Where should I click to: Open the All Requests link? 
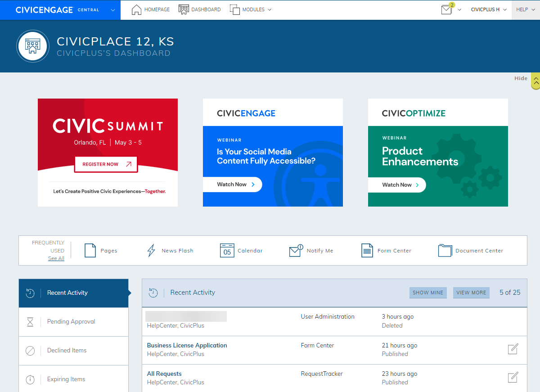(x=164, y=374)
